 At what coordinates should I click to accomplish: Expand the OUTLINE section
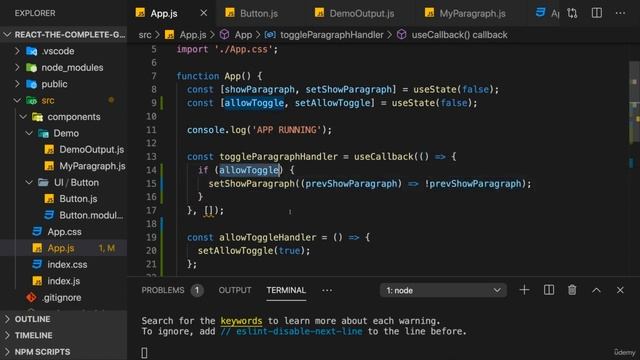pyautogui.click(x=64, y=319)
